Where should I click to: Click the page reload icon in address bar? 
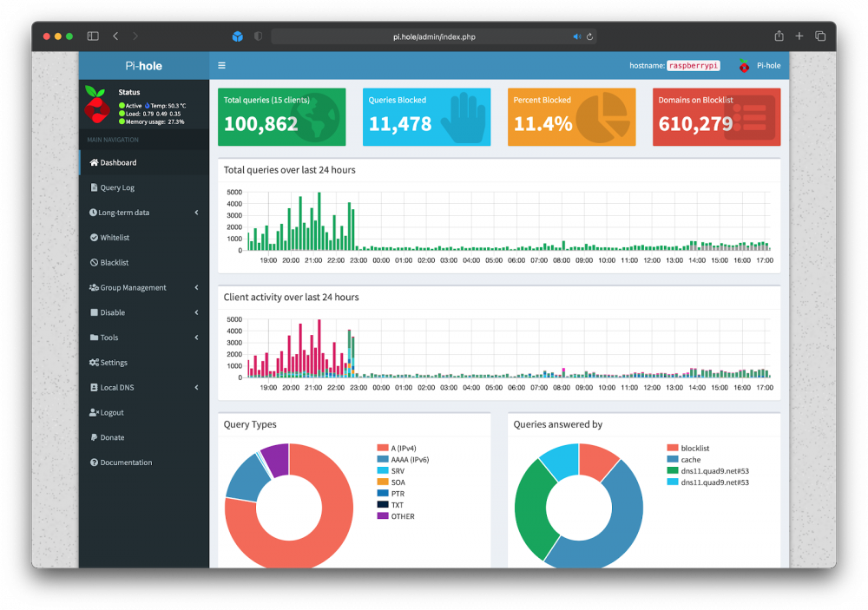(x=589, y=37)
